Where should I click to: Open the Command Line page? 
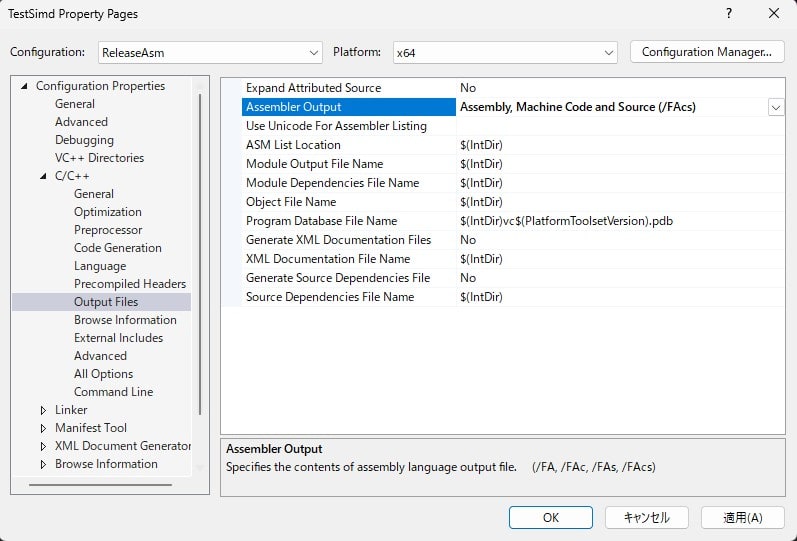point(113,392)
